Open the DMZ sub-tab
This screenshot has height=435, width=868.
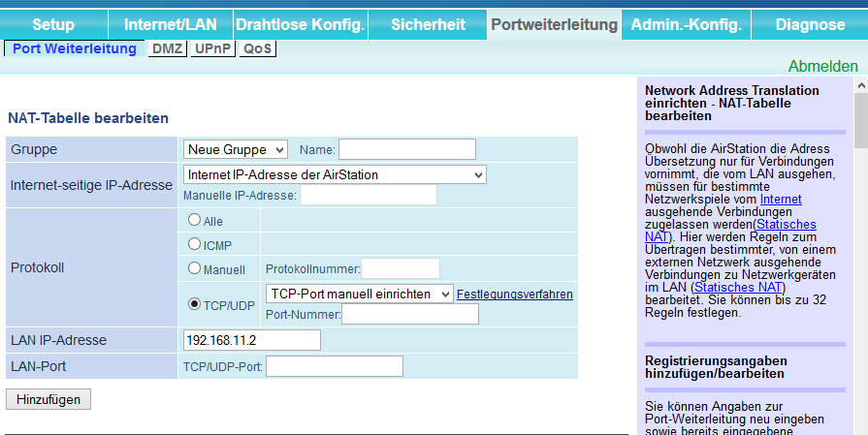(167, 48)
